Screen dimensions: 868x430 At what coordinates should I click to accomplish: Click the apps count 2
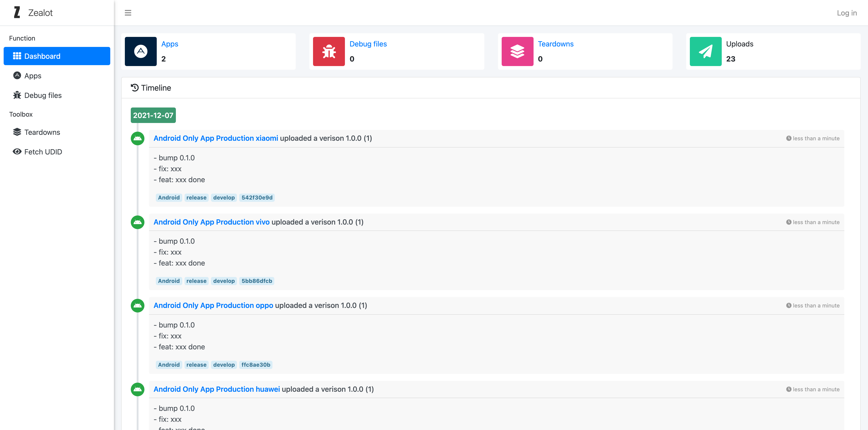(163, 59)
